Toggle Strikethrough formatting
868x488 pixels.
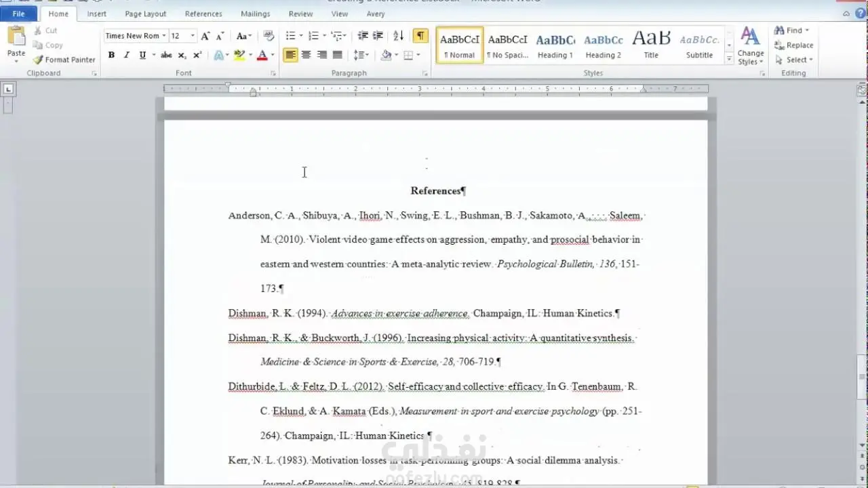click(166, 55)
